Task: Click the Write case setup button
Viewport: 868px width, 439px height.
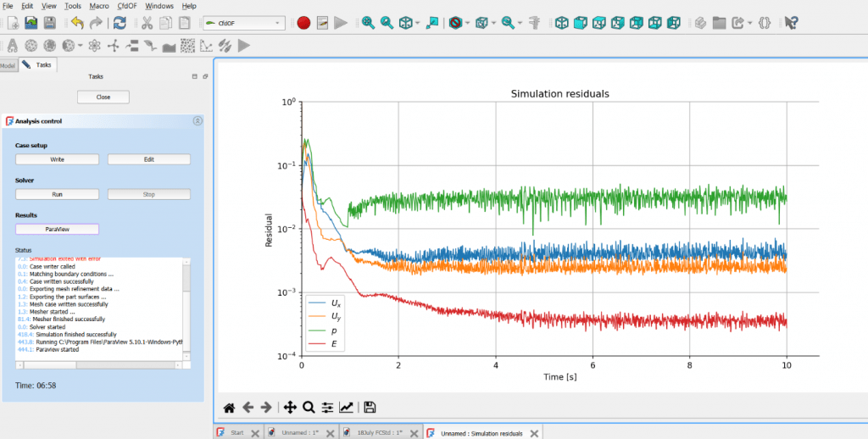Action: click(x=57, y=158)
